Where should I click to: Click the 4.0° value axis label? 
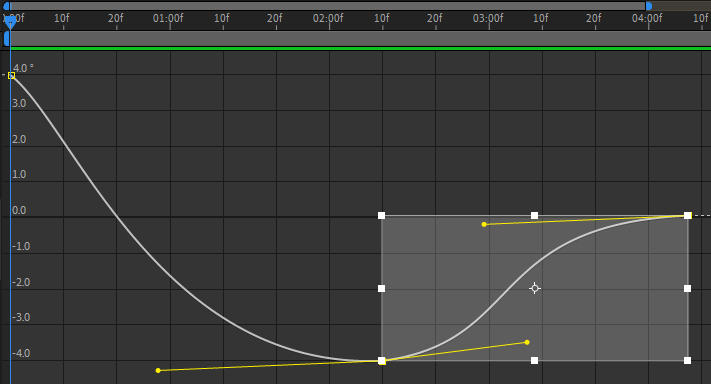pos(23,68)
